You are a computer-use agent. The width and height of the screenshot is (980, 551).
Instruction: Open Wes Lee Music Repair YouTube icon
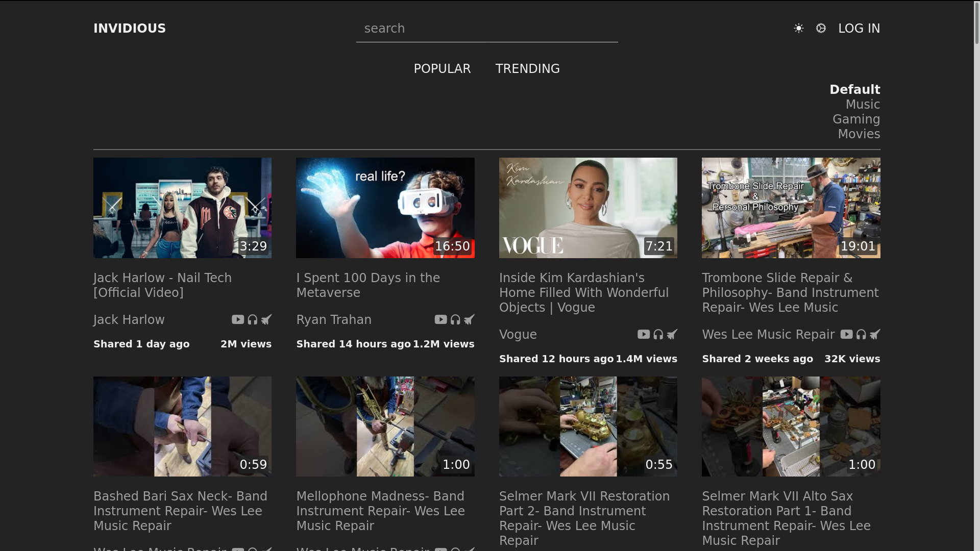point(846,335)
